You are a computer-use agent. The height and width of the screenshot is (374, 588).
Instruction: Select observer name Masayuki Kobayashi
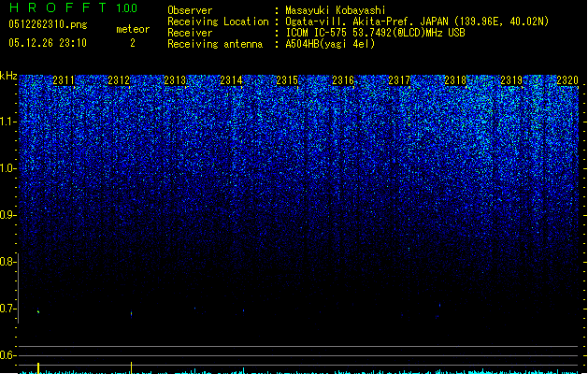pyautogui.click(x=336, y=10)
